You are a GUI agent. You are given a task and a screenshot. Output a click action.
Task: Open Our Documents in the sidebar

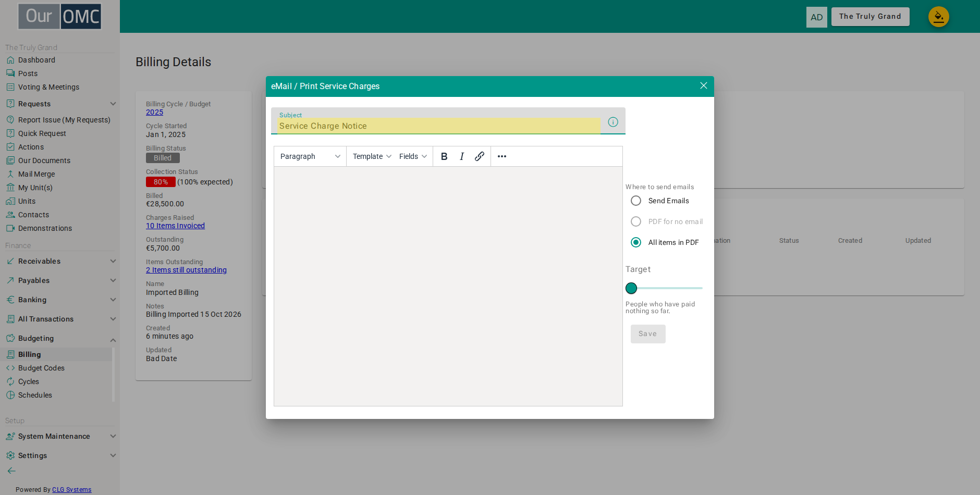(x=44, y=160)
